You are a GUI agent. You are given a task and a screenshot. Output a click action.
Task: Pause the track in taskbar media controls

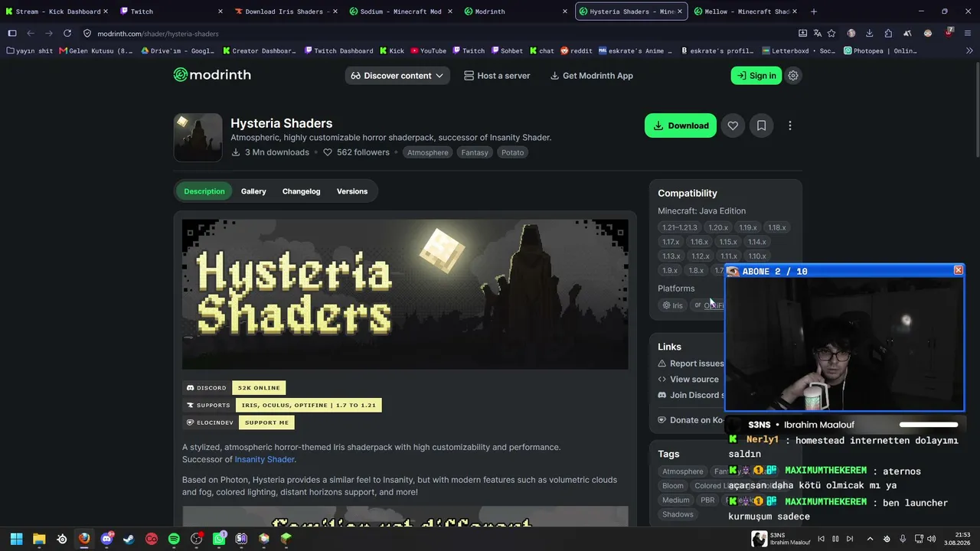(x=835, y=539)
